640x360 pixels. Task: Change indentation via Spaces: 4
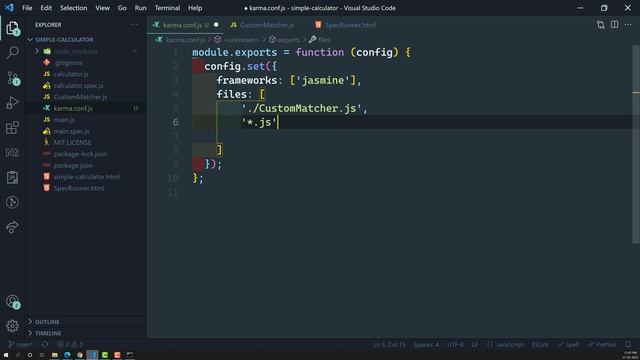pos(426,344)
